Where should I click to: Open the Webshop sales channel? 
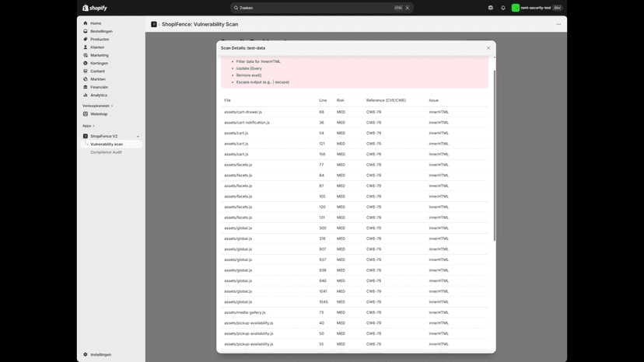tap(99, 114)
